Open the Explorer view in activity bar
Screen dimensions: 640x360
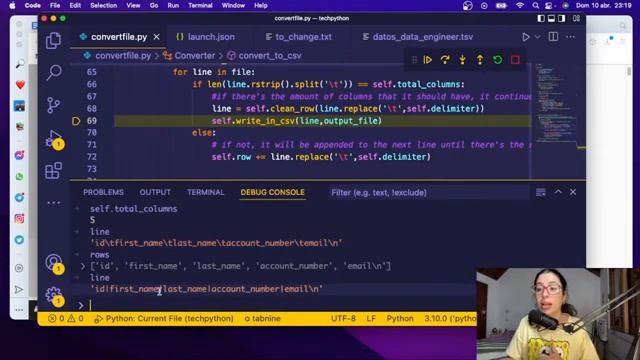point(53,40)
